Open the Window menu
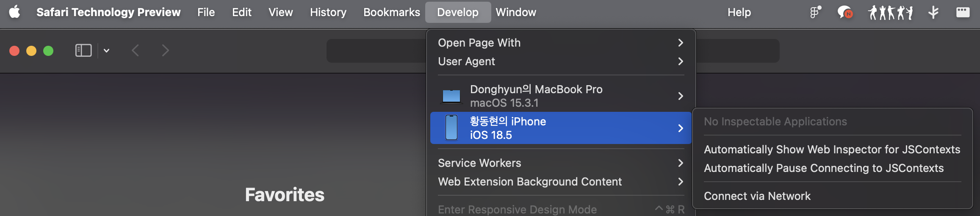The height and width of the screenshot is (216, 980). [516, 12]
